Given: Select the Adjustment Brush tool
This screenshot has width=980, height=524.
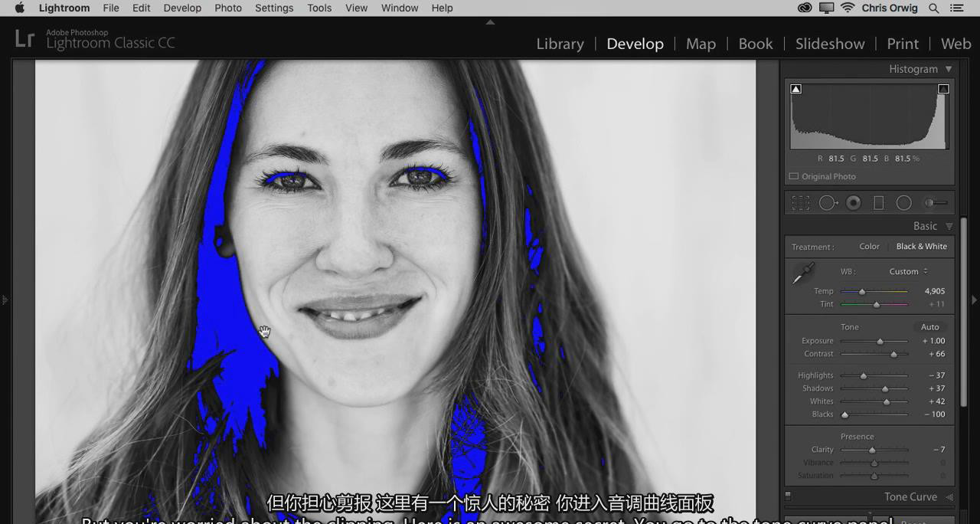Looking at the screenshot, I should point(935,203).
